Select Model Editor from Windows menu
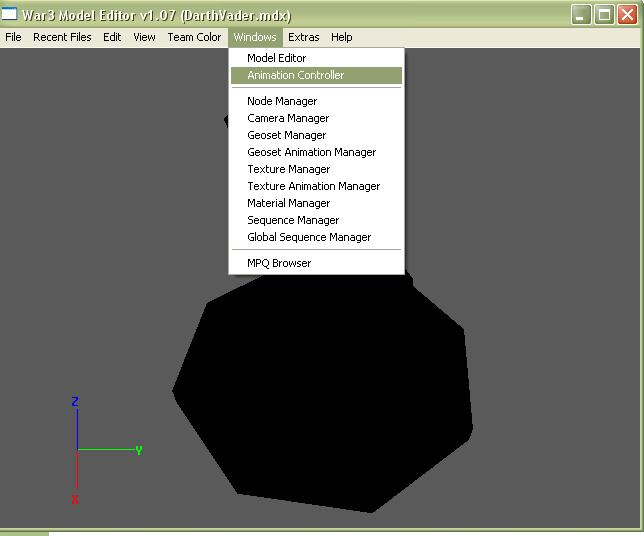This screenshot has height=536, width=644. [x=316, y=58]
